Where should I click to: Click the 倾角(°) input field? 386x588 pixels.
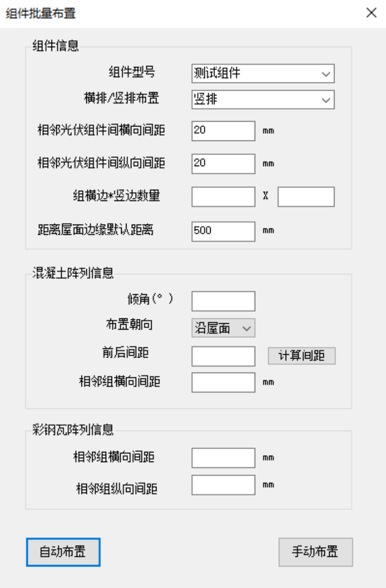(223, 301)
